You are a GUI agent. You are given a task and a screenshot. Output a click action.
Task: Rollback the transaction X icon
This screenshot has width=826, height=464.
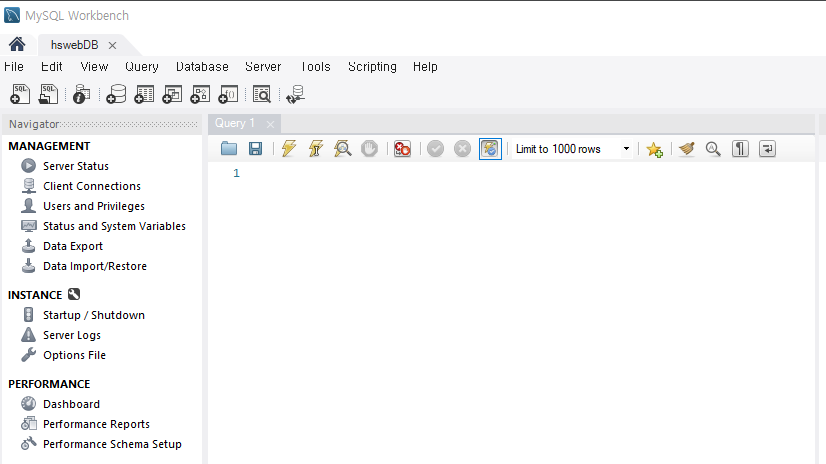pyautogui.click(x=463, y=149)
